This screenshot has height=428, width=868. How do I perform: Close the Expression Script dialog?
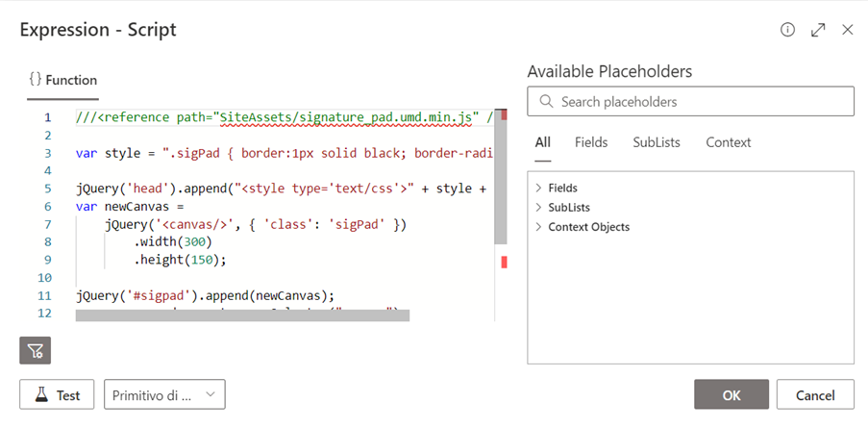coord(847,30)
